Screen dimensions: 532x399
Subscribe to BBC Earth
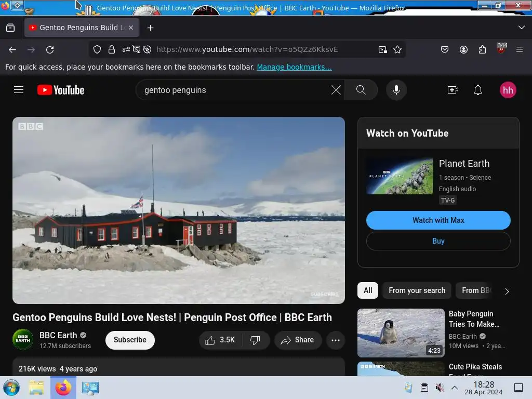tap(130, 340)
